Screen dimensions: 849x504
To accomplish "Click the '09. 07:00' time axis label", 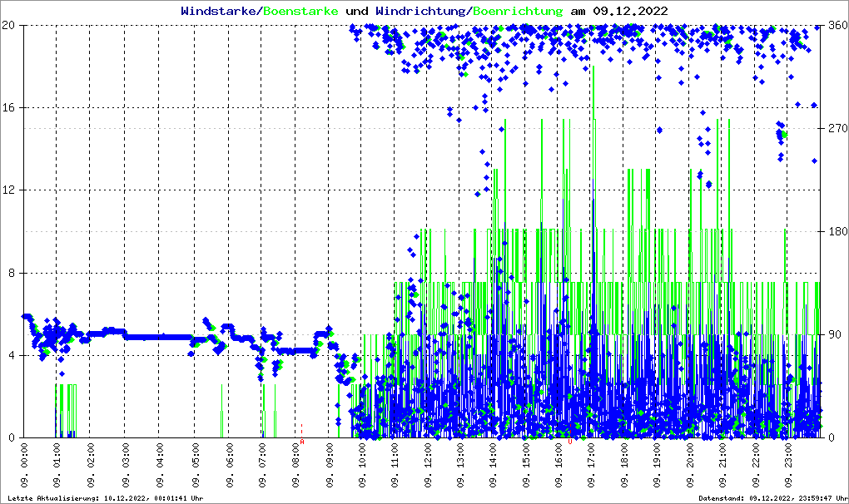I will point(262,466).
